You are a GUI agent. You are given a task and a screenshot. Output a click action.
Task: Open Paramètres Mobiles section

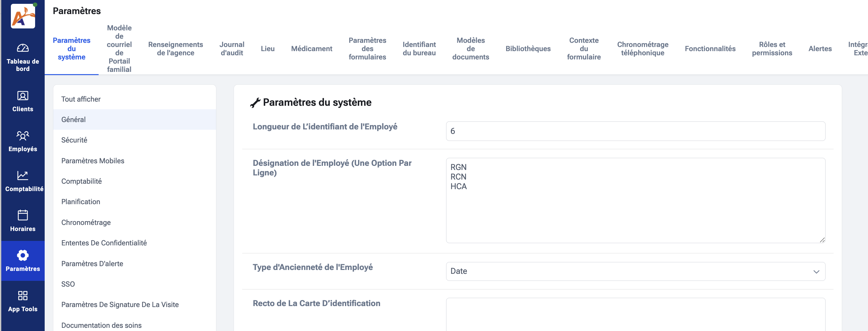(93, 161)
